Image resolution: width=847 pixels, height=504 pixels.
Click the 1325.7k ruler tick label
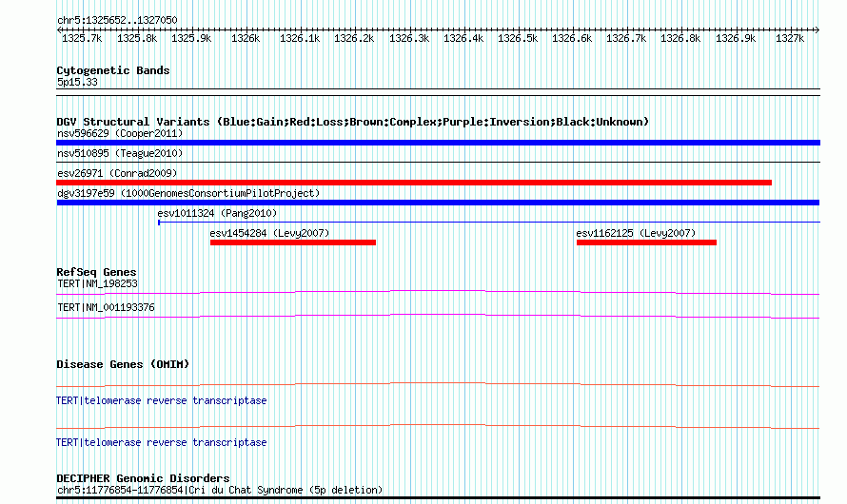point(82,38)
